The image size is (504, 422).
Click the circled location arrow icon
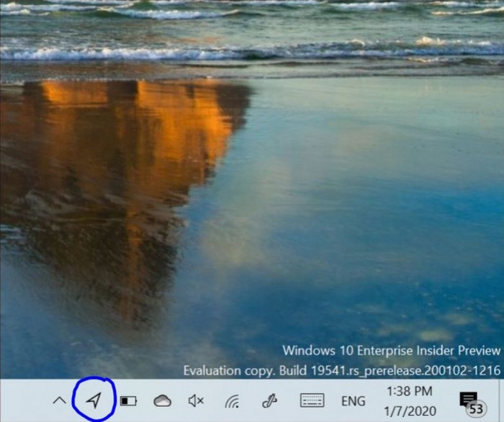click(94, 400)
